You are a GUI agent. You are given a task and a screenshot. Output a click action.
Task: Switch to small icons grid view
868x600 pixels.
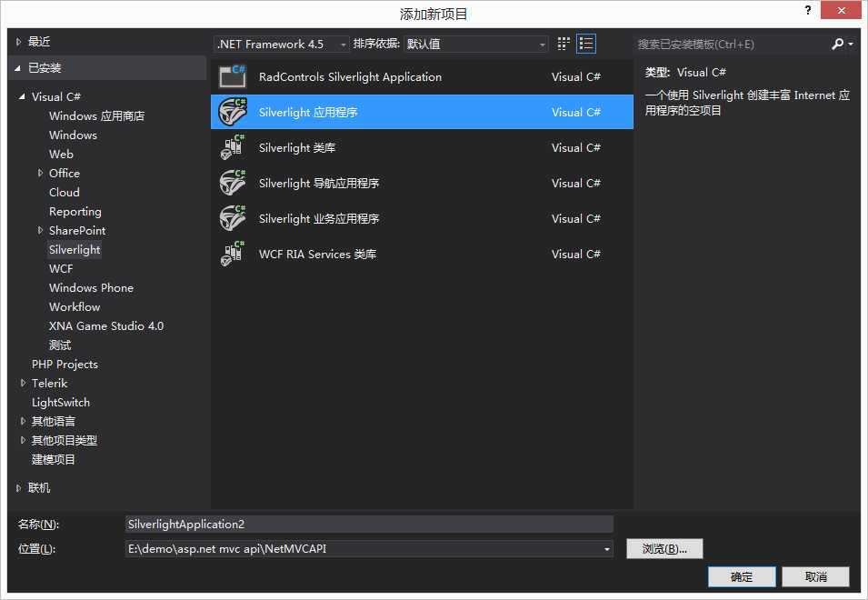(564, 44)
